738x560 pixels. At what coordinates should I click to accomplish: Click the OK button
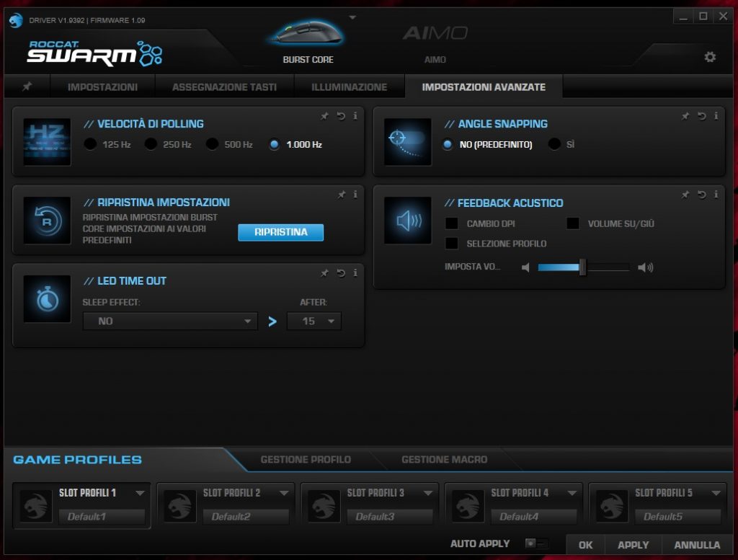[585, 545]
